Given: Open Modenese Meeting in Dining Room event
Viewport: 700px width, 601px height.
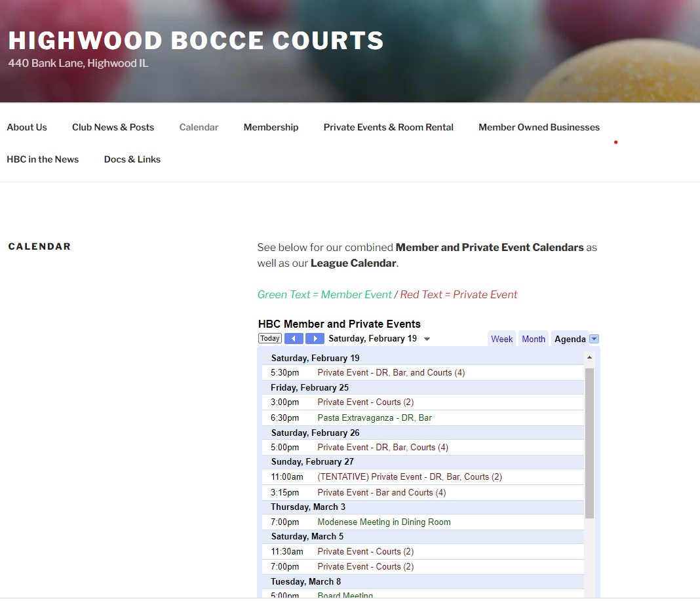Looking at the screenshot, I should [x=383, y=522].
